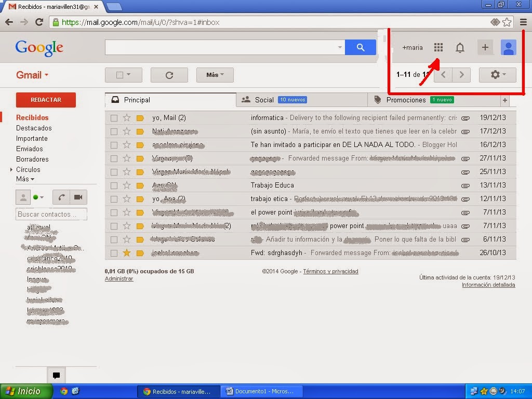Image resolution: width=532 pixels, height=399 pixels.
Task: Launch Chrome from quick launch bar
Action: (64, 391)
